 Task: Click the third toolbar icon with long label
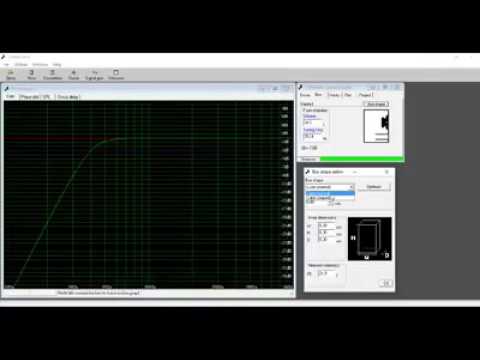coord(53,75)
